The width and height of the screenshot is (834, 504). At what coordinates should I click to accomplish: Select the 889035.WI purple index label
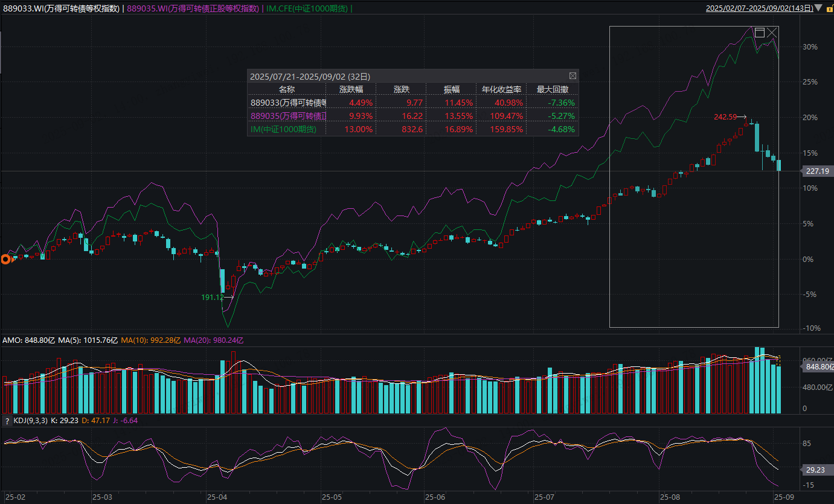pyautogui.click(x=193, y=8)
